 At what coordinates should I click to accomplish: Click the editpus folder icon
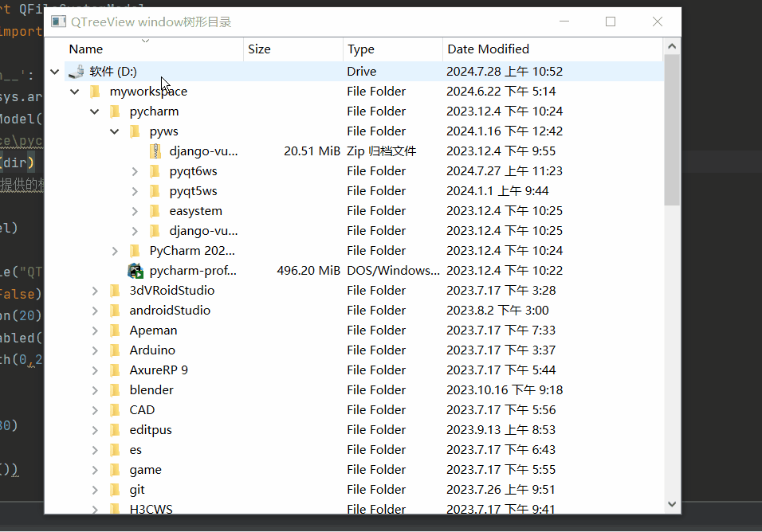click(115, 429)
